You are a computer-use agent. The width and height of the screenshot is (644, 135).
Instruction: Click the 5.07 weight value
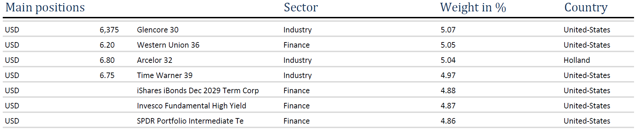(448, 30)
